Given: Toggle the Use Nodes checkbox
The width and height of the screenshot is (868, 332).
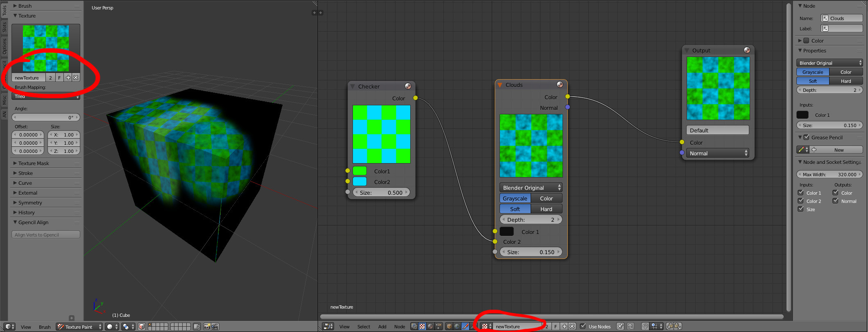Looking at the screenshot, I should pos(583,326).
